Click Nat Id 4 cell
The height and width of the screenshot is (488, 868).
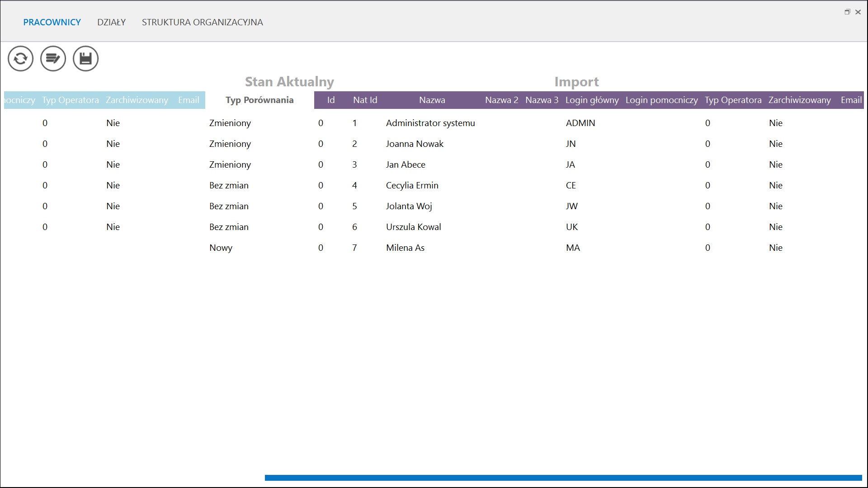[x=354, y=185]
